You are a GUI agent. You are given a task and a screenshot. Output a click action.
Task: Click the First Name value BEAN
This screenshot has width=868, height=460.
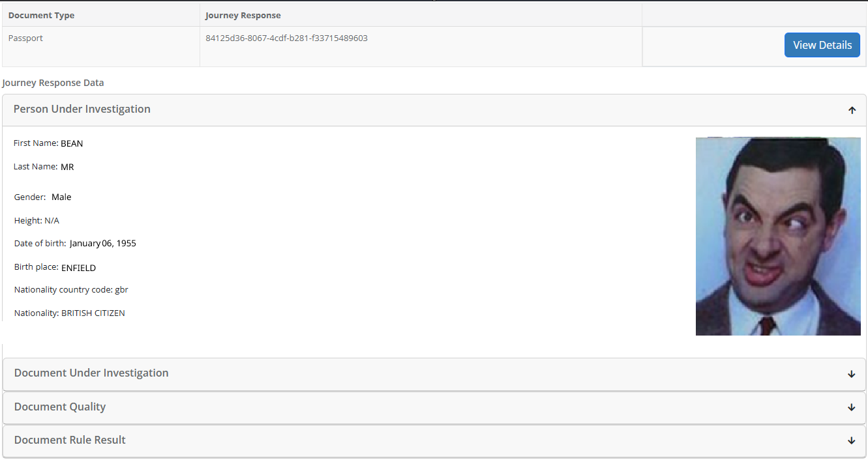72,143
